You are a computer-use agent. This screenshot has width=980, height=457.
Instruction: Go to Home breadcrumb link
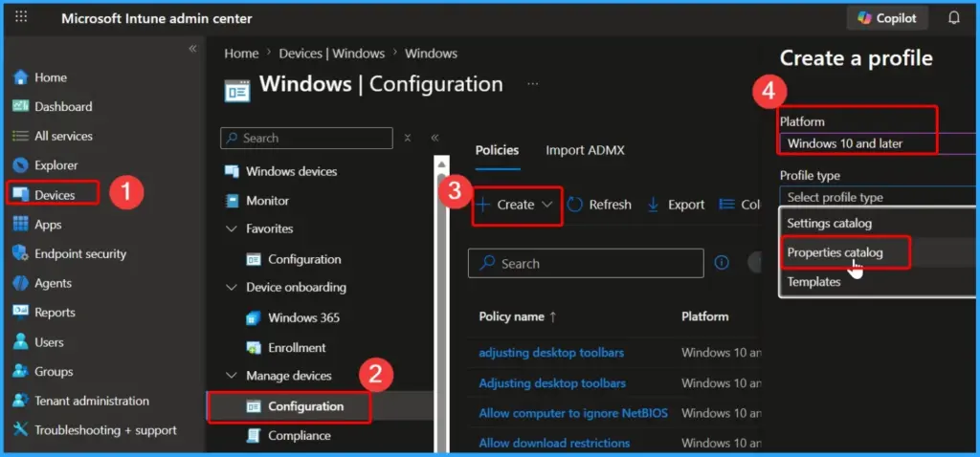click(x=241, y=54)
